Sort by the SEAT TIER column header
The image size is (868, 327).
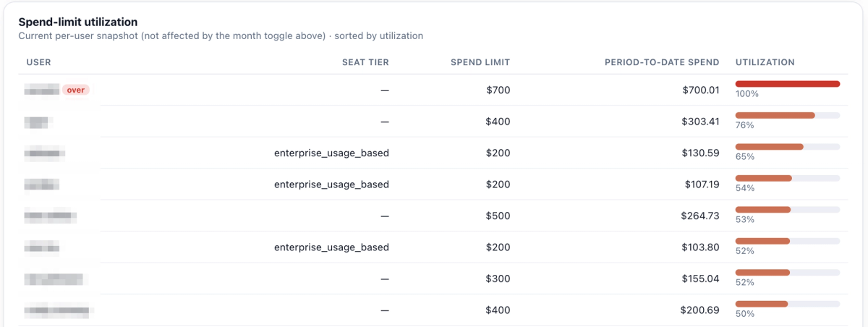coord(365,62)
